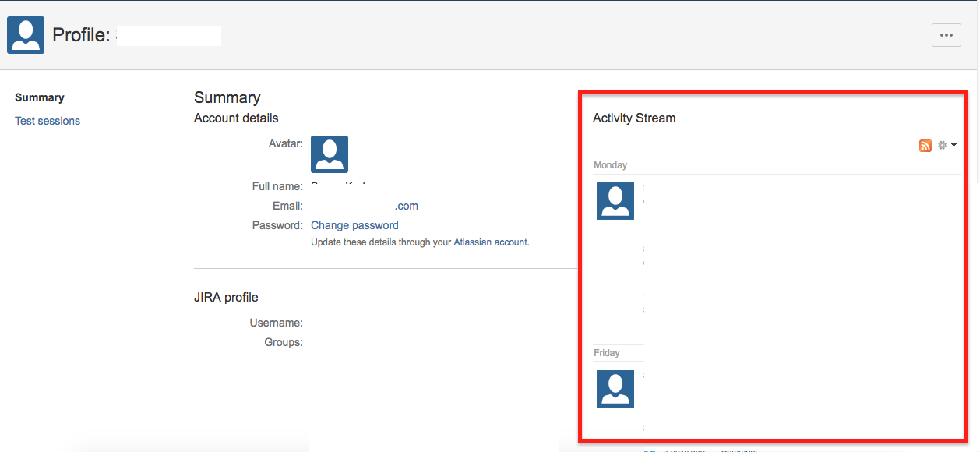Click the user avatar under Friday activity

(x=615, y=389)
